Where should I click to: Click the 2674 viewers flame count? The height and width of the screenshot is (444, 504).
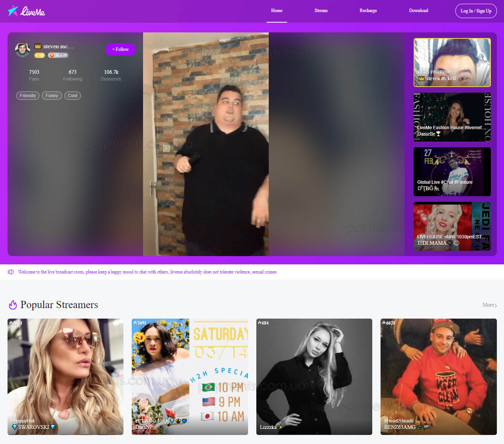[x=16, y=323]
